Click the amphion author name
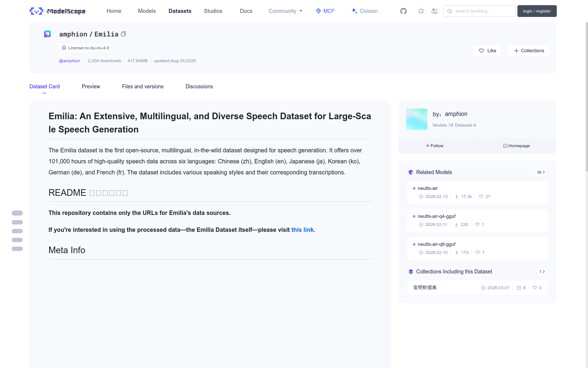The width and height of the screenshot is (588, 368). tap(456, 114)
